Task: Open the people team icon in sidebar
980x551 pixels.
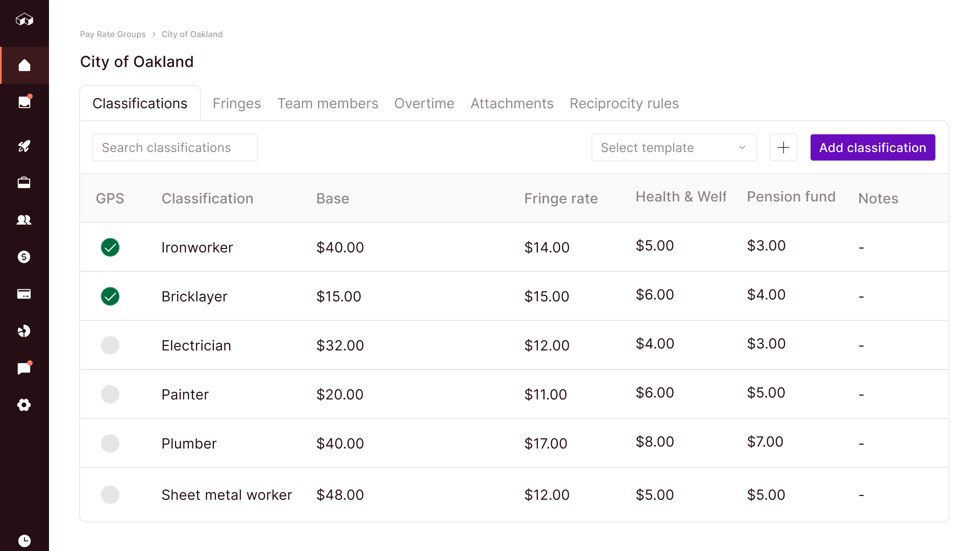Action: 24,220
